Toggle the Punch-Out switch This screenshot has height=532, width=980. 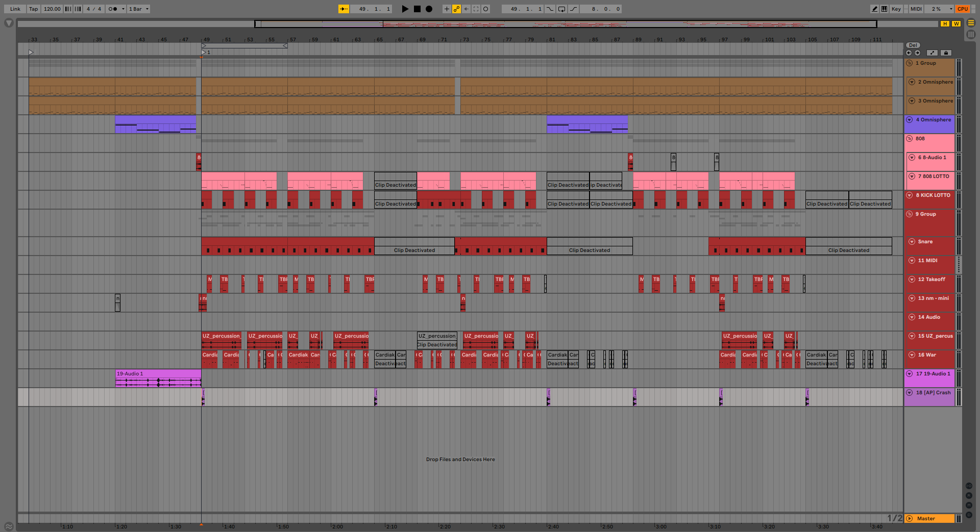tap(573, 9)
